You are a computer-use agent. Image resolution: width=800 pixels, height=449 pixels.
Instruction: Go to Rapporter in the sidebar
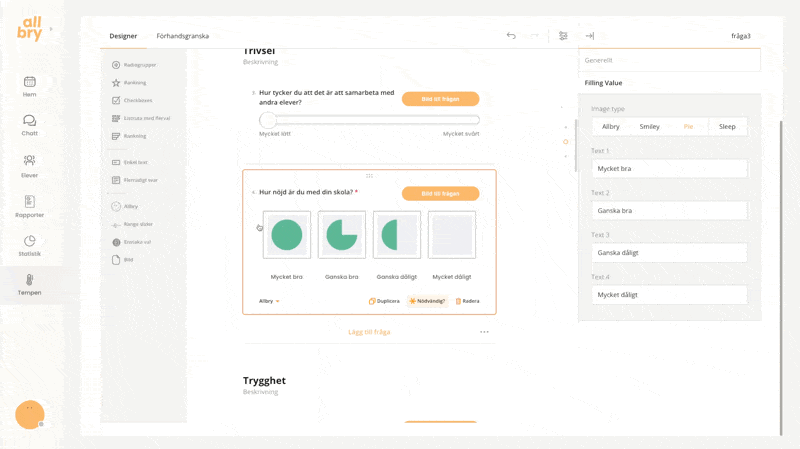tap(29, 207)
